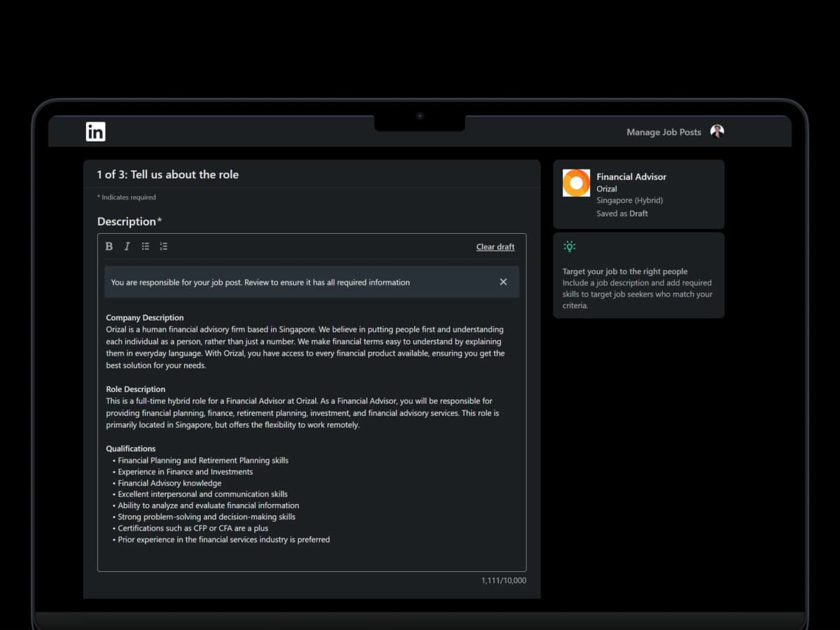Click 'Prior experience in the financial services' bullet
840x630 pixels.
click(x=224, y=540)
